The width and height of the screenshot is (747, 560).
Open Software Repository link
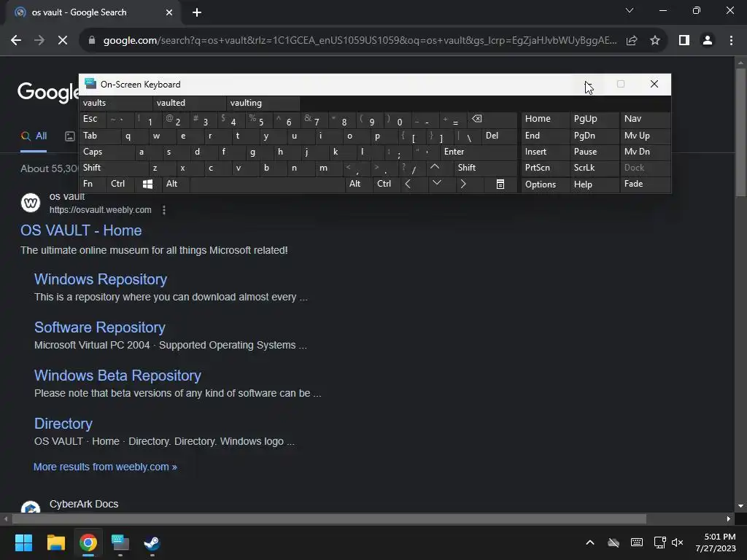[x=99, y=327]
